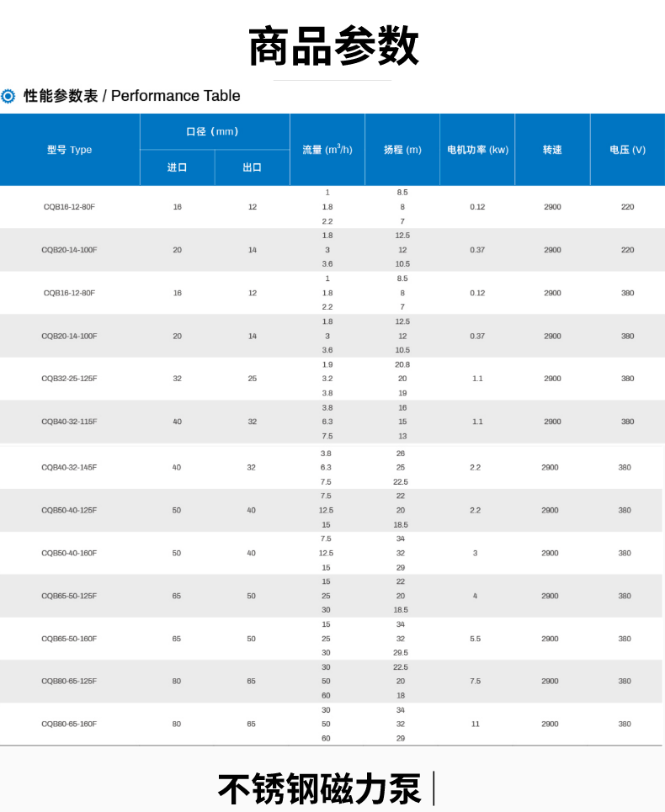Select the 商品参数 main heading
The height and width of the screenshot is (812, 665).
point(333,46)
